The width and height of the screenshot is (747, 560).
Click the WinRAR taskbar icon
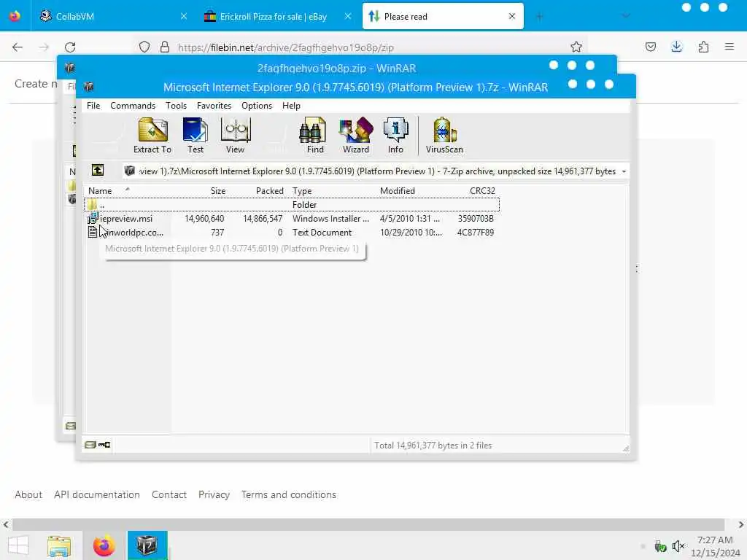pyautogui.click(x=147, y=545)
